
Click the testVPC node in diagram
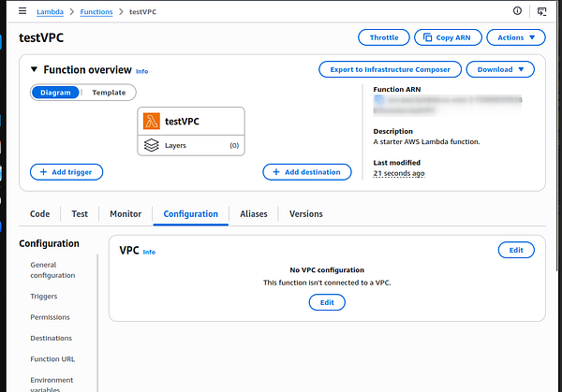(x=191, y=121)
